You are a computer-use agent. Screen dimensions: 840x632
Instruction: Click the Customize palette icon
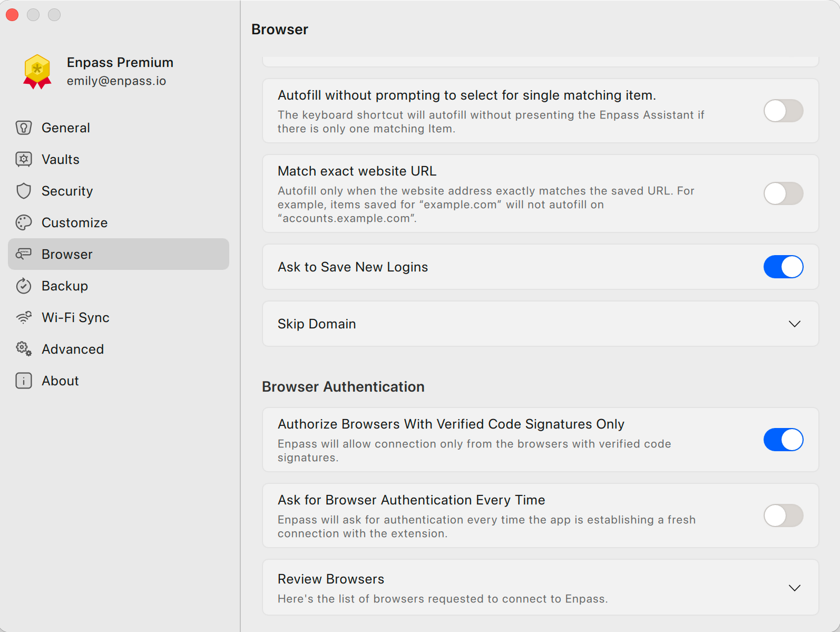(24, 222)
